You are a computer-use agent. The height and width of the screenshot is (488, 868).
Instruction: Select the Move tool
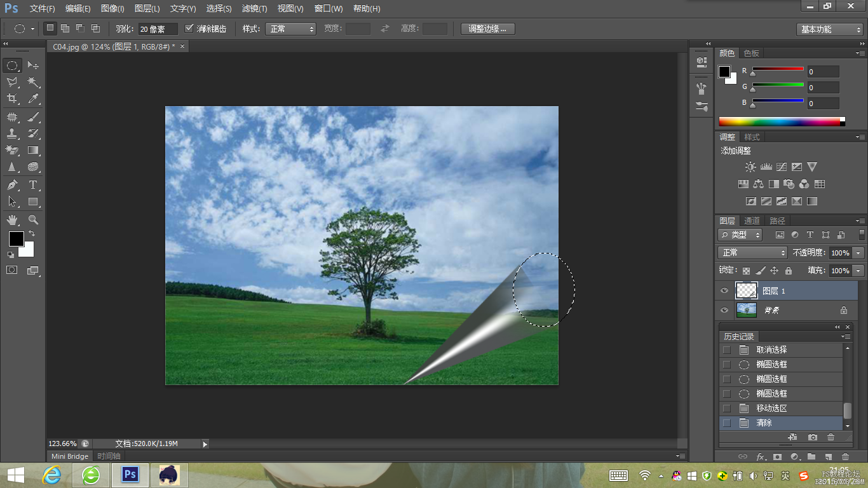(33, 65)
